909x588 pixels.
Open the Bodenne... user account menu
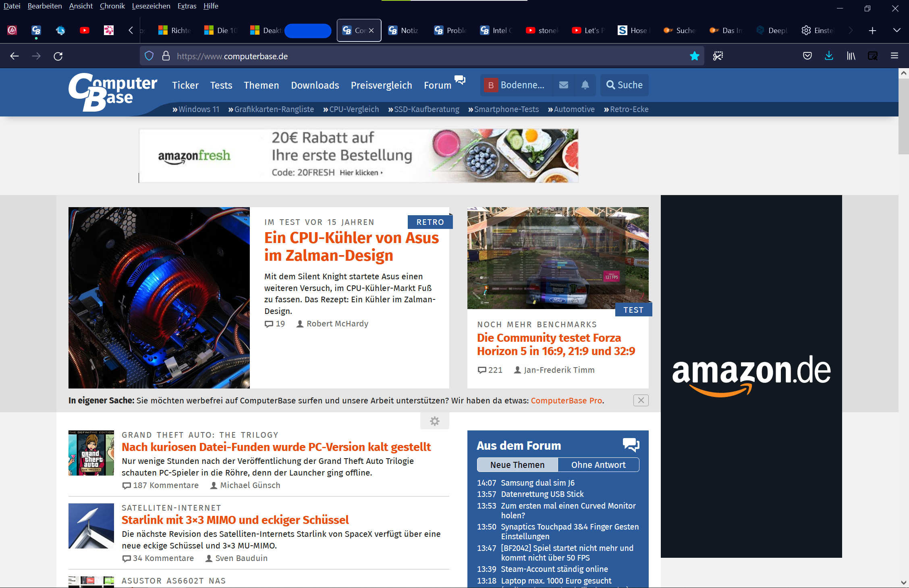(516, 85)
